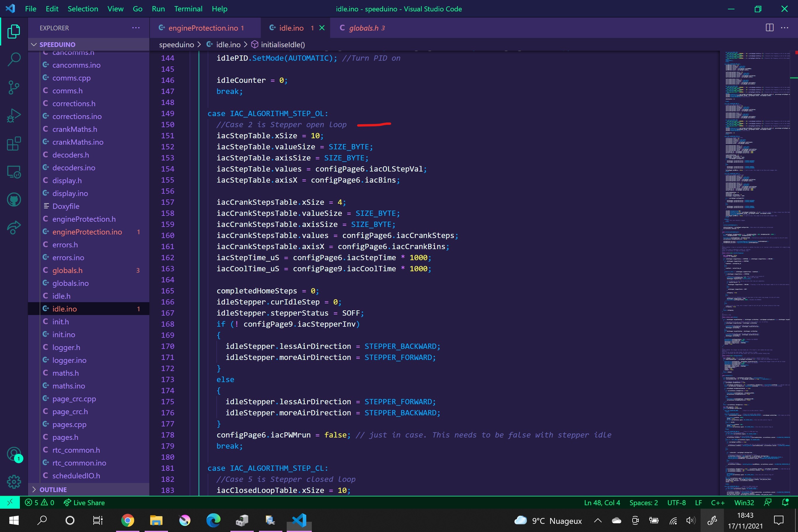Toggle the Live Share session in the status bar
Screen dimensions: 798x532
84,503
